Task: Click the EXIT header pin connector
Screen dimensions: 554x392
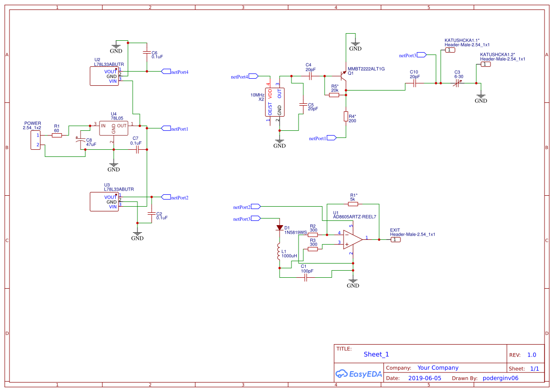Action: pos(396,239)
